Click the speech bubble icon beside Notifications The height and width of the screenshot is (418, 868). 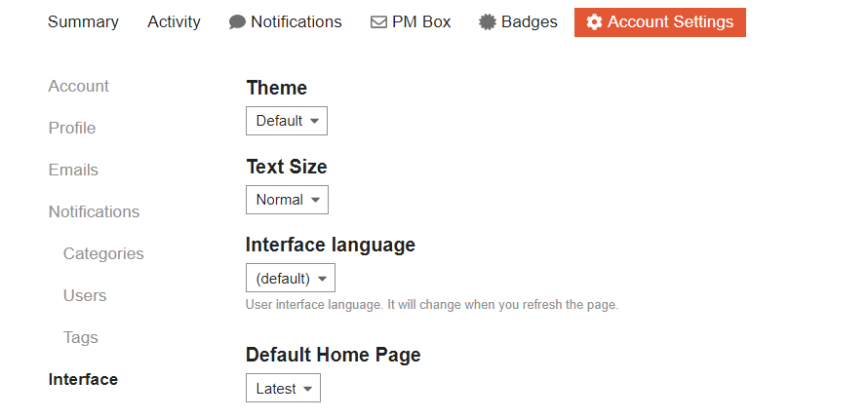(237, 22)
